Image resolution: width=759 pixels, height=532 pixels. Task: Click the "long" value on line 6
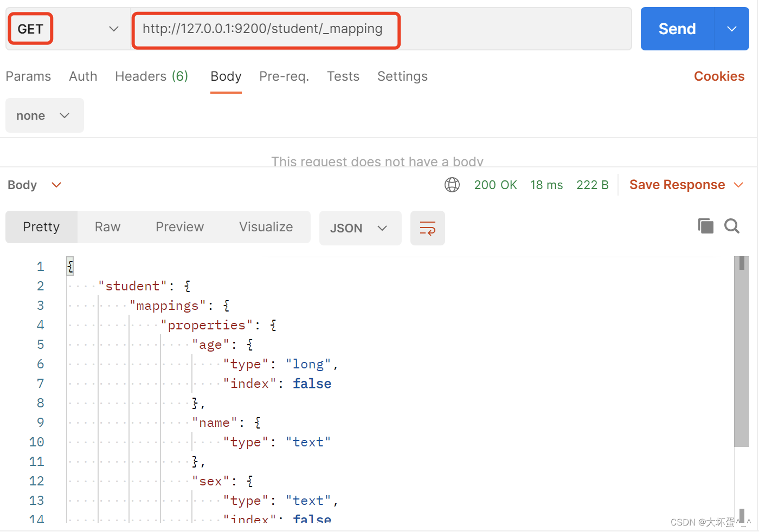pos(308,364)
